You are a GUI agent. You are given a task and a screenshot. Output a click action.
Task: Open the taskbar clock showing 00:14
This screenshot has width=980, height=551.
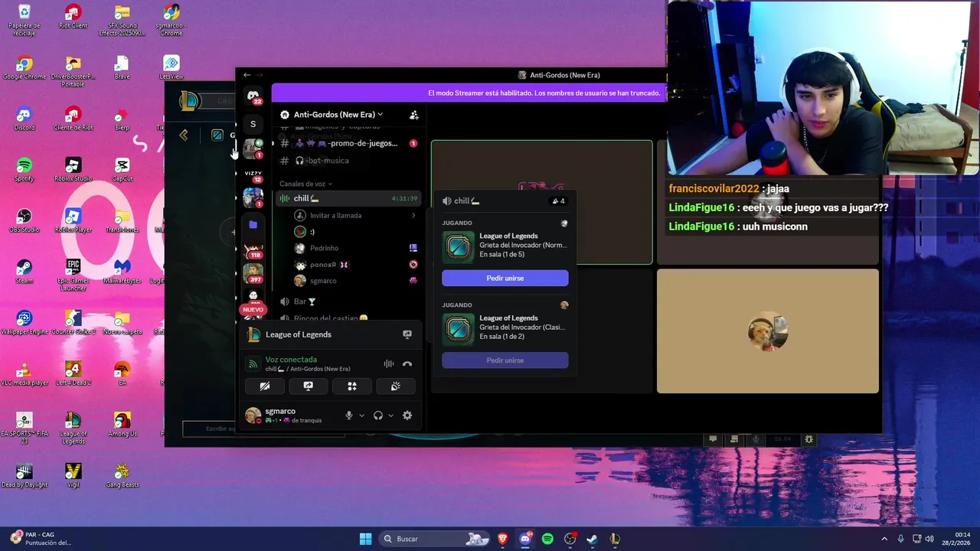point(957,539)
